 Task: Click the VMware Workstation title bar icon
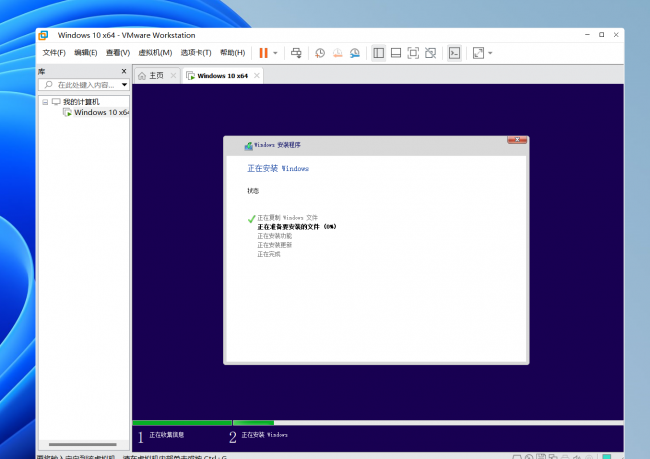(x=44, y=35)
